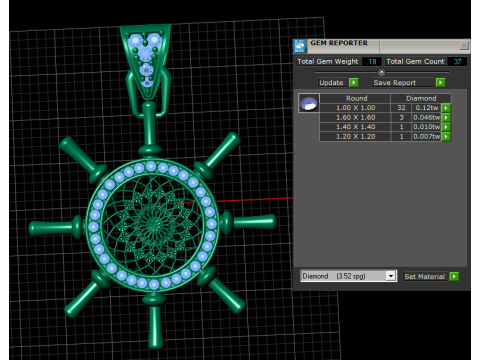Click the 0.007tw weight cell
The image size is (480, 360).
tap(427, 136)
